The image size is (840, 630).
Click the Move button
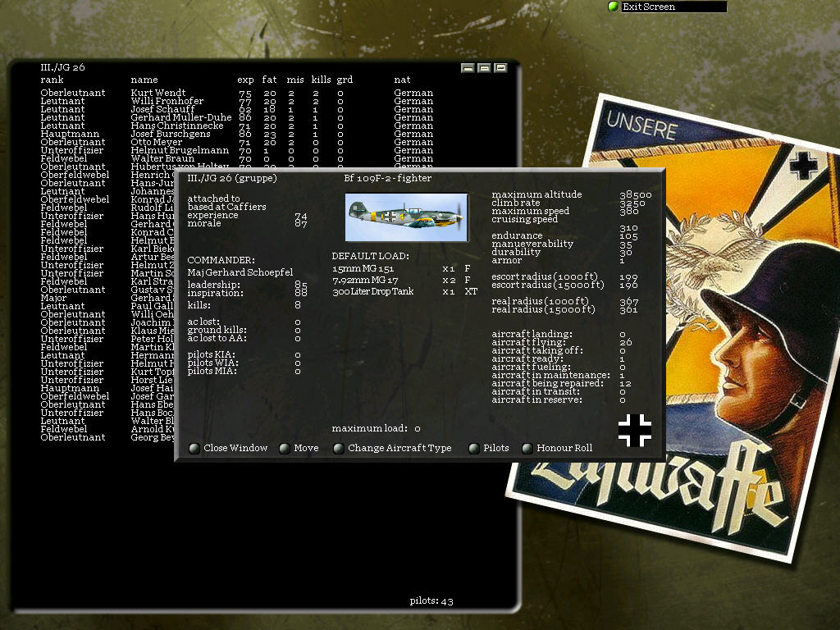pos(299,448)
